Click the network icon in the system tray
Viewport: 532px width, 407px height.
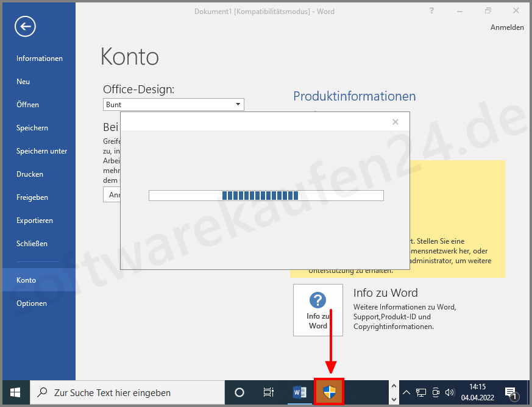pos(421,392)
